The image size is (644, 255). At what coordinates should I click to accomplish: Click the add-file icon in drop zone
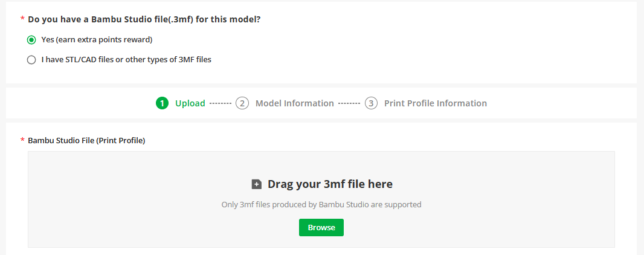click(257, 184)
